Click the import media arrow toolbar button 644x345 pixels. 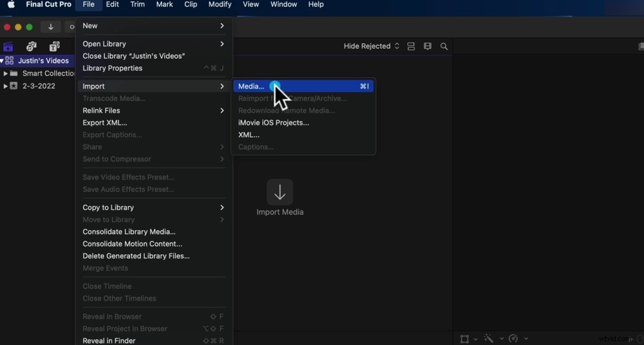pos(50,27)
